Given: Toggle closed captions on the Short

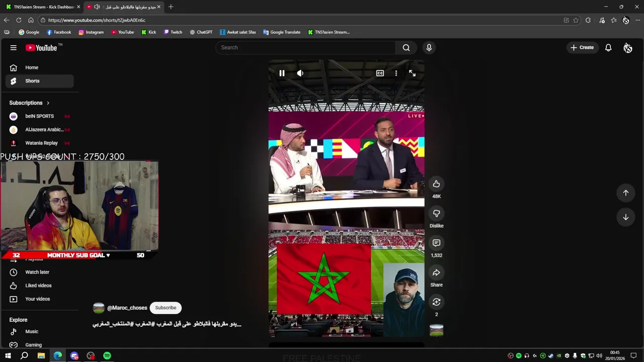Looking at the screenshot, I should (x=380, y=73).
